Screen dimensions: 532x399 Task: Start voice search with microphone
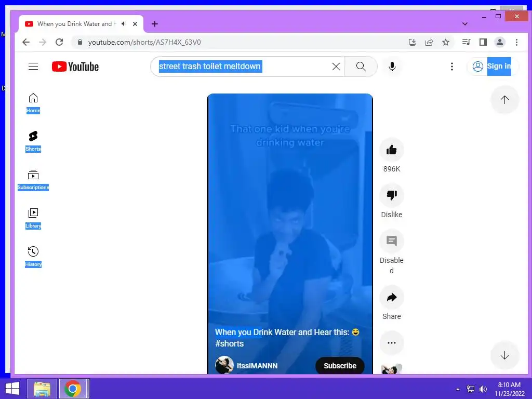click(x=392, y=66)
